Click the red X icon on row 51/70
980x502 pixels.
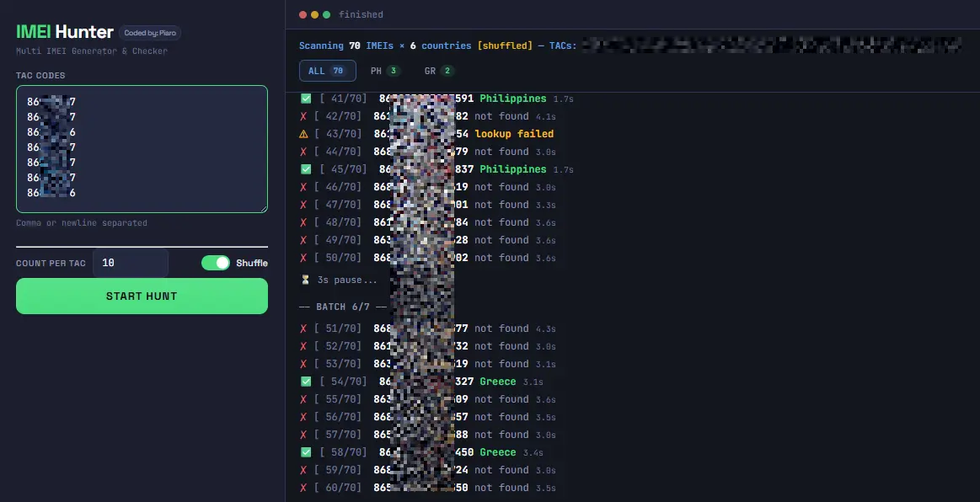pyautogui.click(x=303, y=328)
